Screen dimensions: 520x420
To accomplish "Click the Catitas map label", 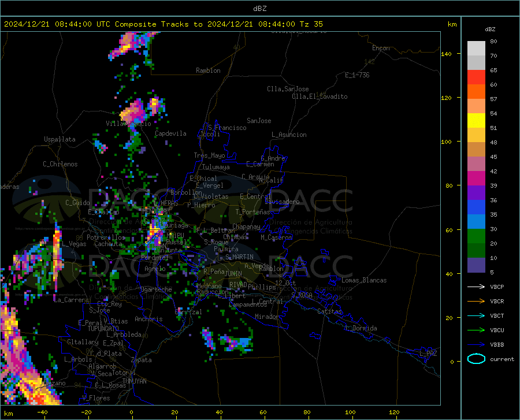I will pyautogui.click(x=329, y=311).
